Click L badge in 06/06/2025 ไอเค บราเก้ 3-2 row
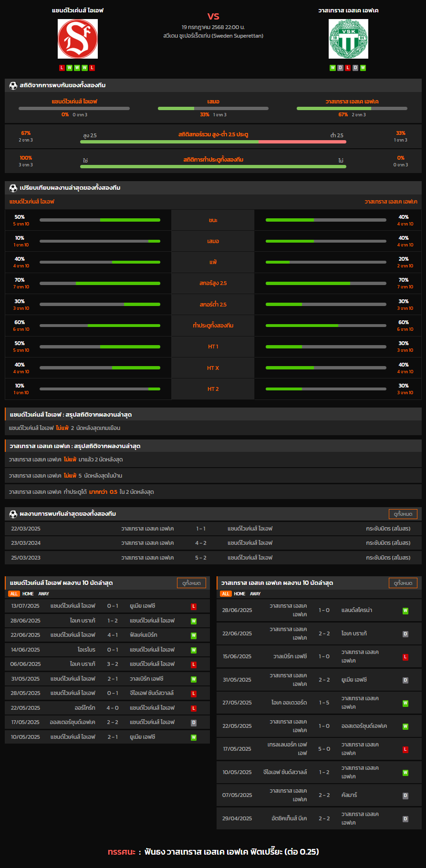 [194, 664]
